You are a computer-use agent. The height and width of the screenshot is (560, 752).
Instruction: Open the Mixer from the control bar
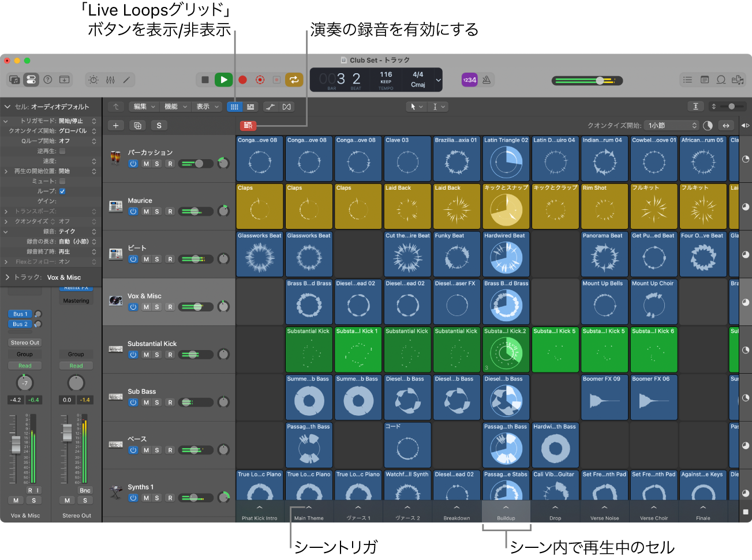110,80
